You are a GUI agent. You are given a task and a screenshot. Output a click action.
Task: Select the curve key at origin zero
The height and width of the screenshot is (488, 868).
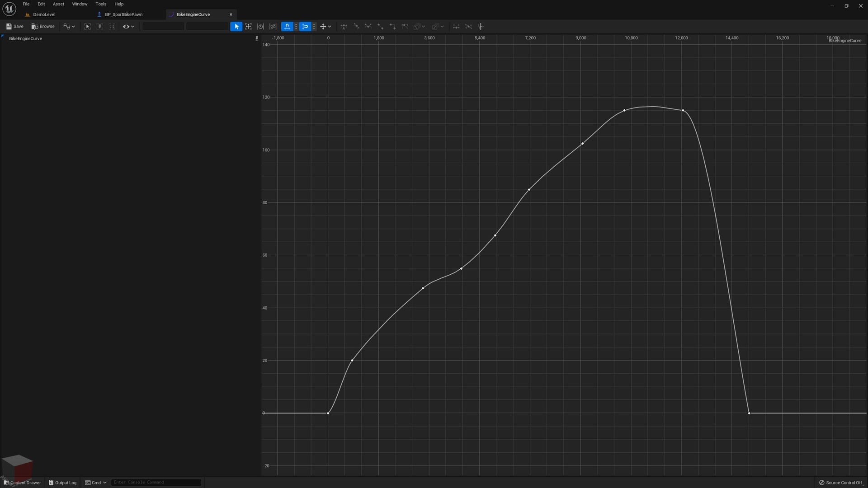(x=328, y=413)
